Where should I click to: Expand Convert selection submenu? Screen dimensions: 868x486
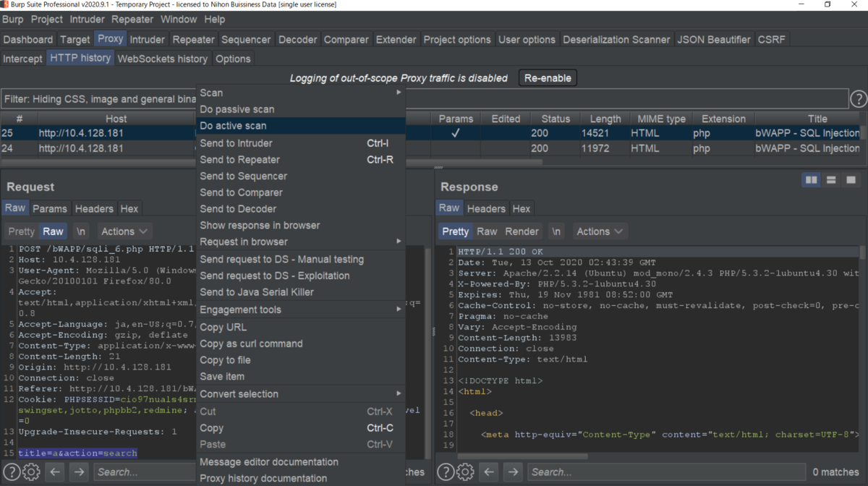click(x=300, y=393)
